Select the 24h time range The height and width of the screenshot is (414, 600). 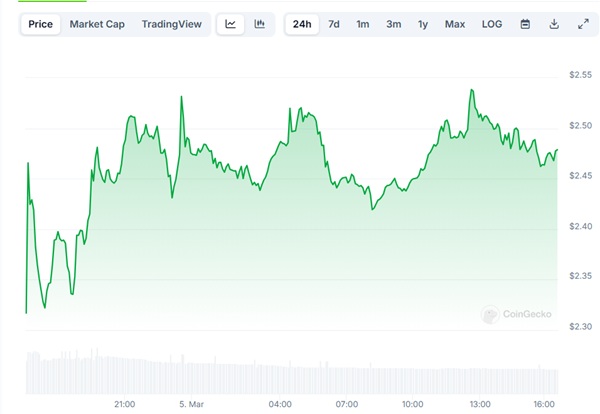tap(302, 24)
